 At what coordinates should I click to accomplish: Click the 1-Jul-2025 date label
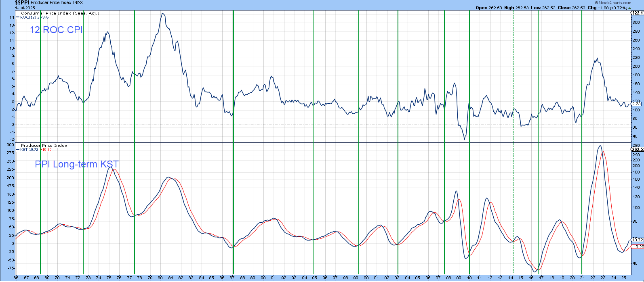26,8
